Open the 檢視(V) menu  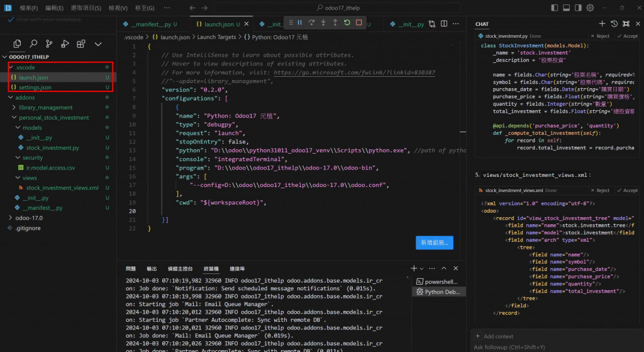coord(118,8)
